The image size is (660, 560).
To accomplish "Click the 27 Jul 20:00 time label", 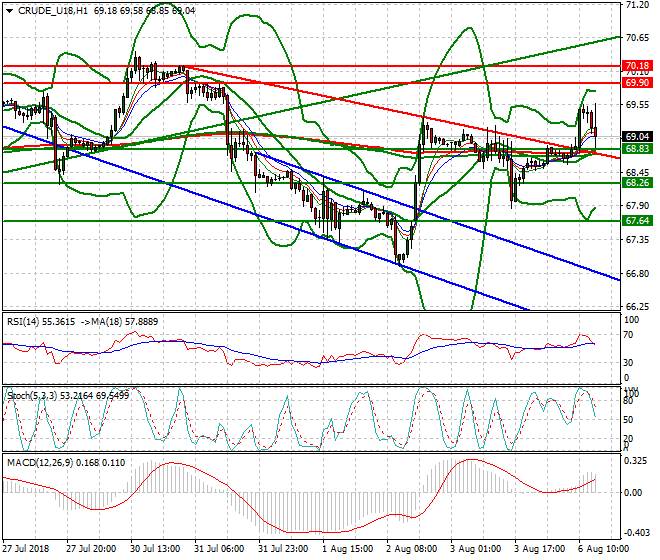I will tap(91, 549).
